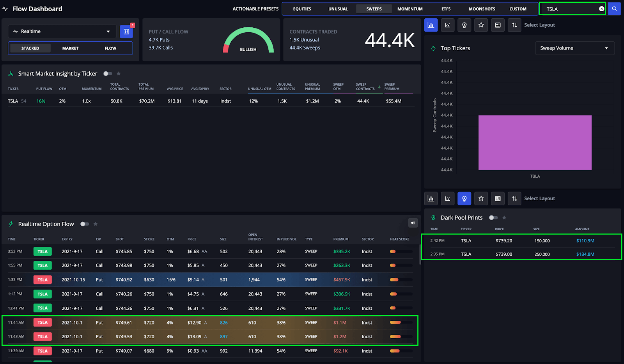Click the bullish put/call gauge
This screenshot has width=624, height=364.
[248, 40]
